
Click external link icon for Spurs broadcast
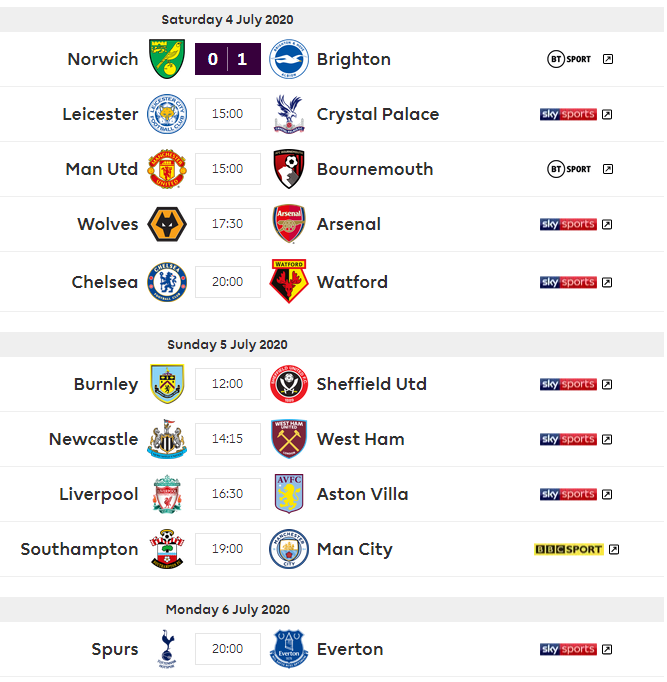click(x=607, y=649)
